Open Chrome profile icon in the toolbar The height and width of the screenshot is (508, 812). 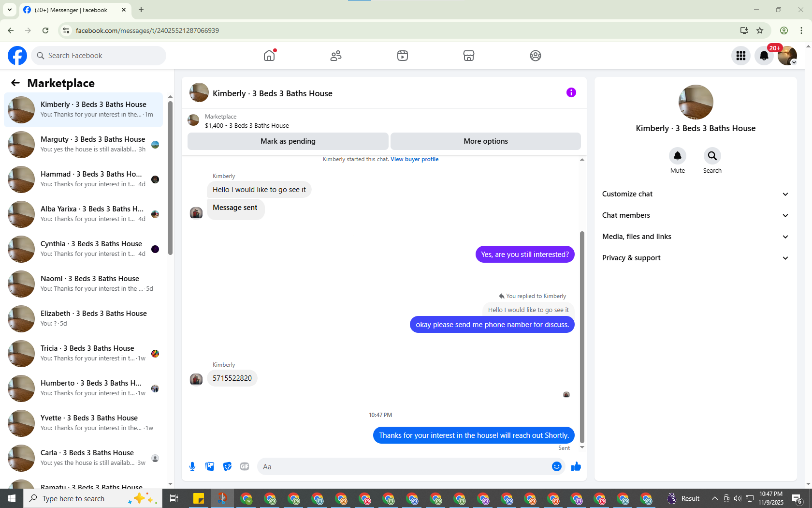coord(784,30)
